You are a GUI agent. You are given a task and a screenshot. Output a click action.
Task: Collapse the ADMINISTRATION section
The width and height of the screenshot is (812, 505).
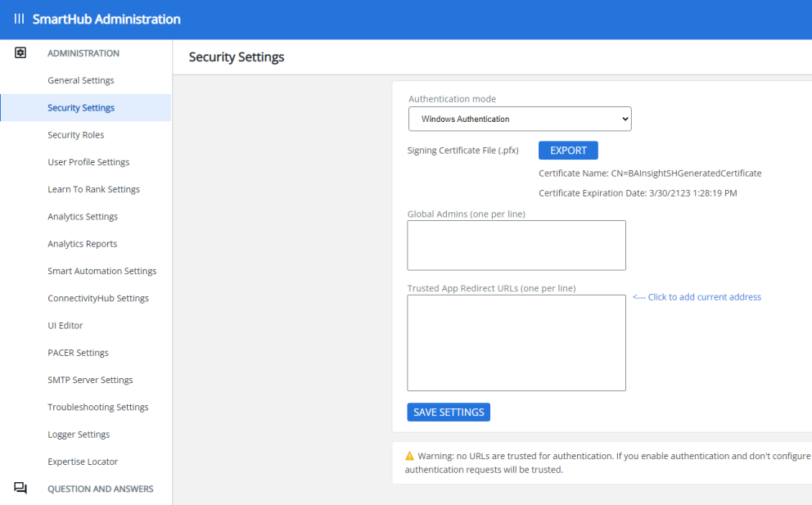(83, 53)
